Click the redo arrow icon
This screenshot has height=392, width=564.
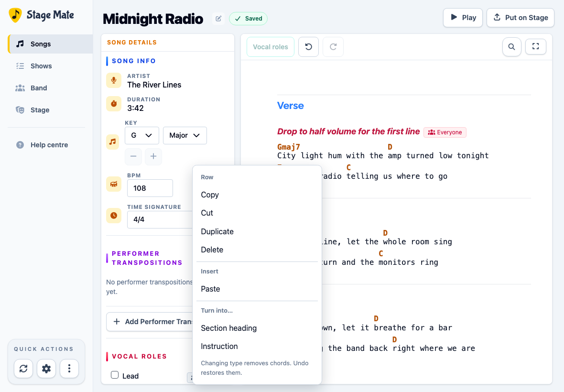pyautogui.click(x=333, y=47)
